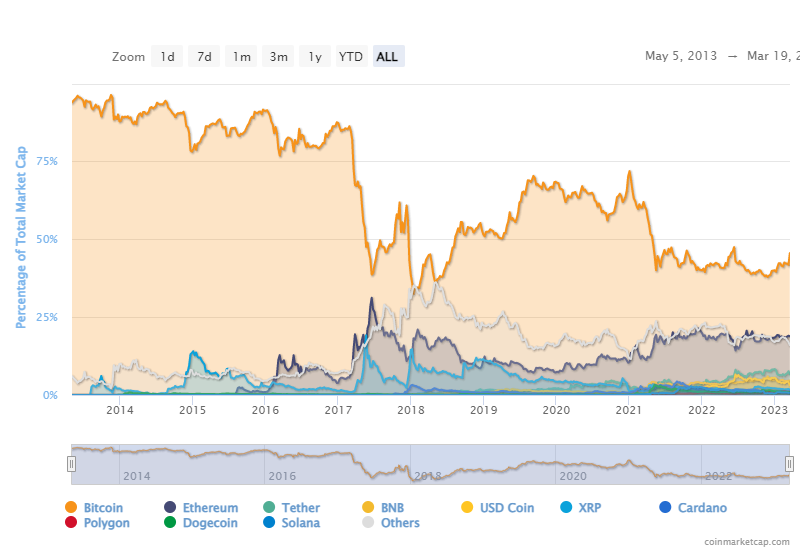Click the Polygon red legend dot
800x550 pixels.
71,523
